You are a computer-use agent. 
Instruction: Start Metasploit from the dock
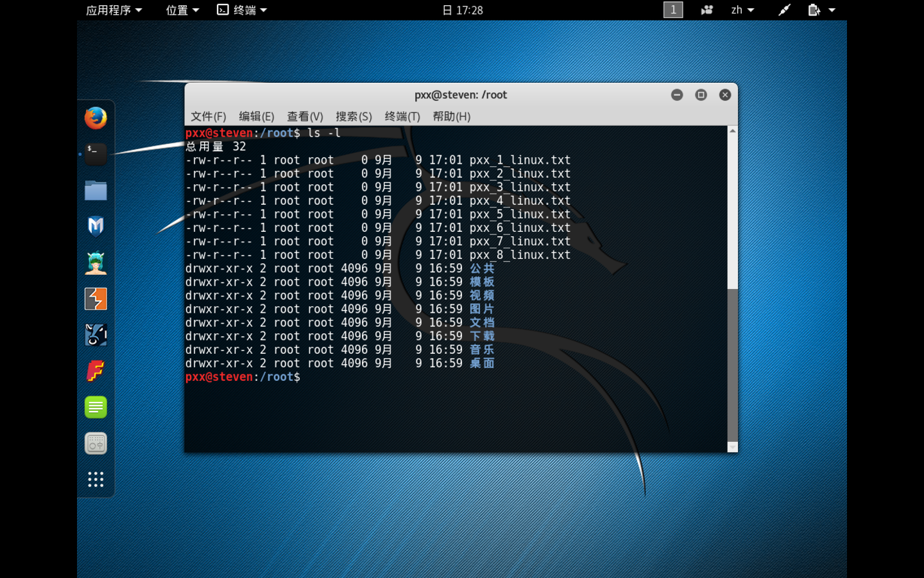tap(96, 227)
